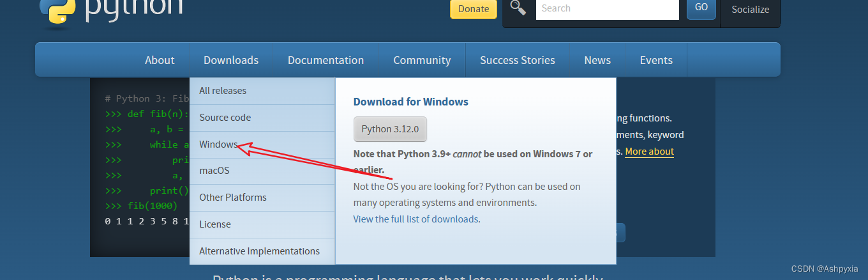The image size is (868, 280).
Task: Select License in Downloads menu
Action: pyautogui.click(x=262, y=224)
